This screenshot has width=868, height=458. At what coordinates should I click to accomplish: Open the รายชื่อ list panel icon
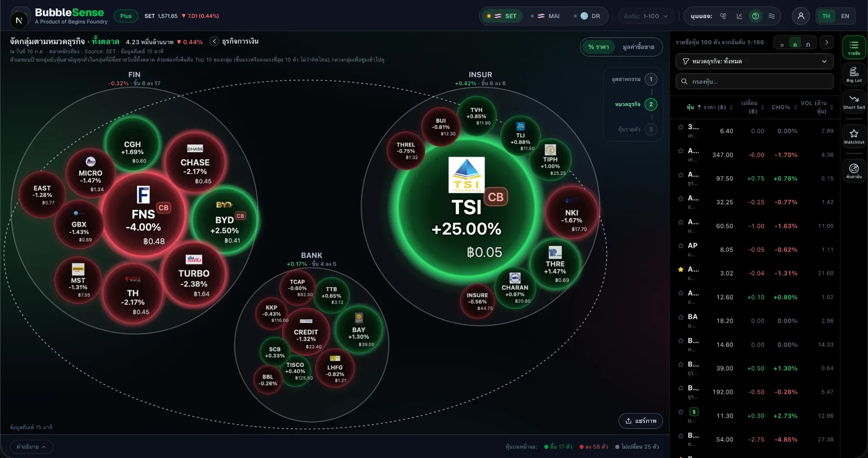point(854,48)
